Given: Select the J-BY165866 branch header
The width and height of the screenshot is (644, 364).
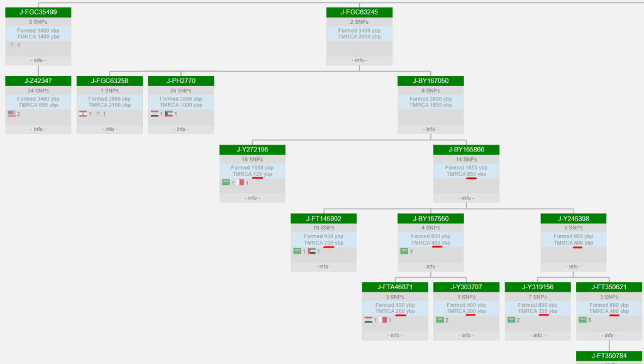Looking at the screenshot, I should coord(466,150).
